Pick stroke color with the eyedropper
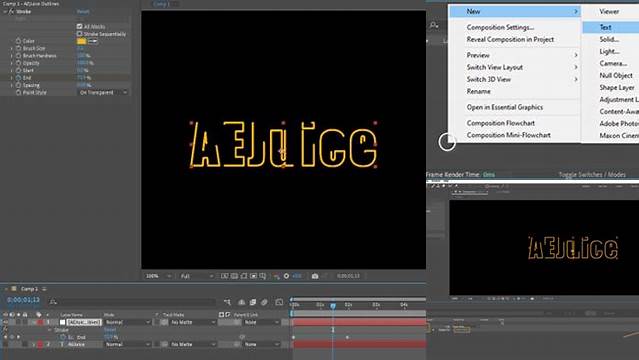639x360 pixels. (x=93, y=41)
